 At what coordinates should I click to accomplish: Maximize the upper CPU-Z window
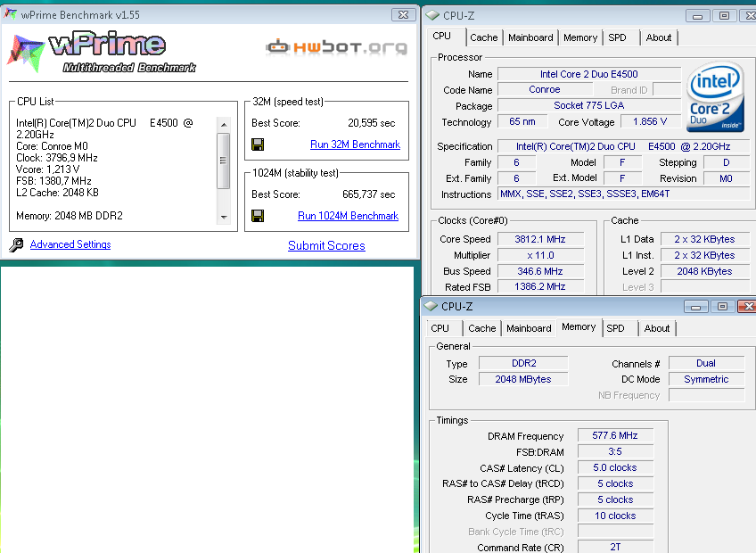pos(724,16)
